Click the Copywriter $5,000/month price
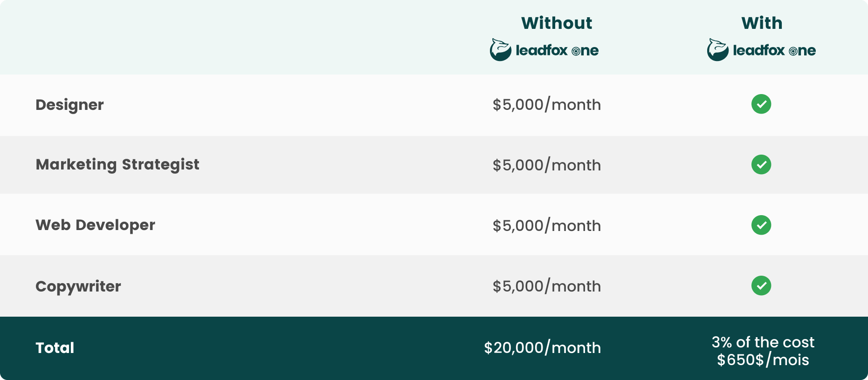 546,286
